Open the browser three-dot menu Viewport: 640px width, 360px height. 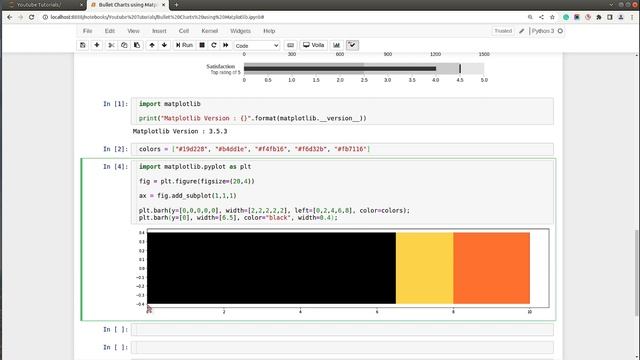pos(632,17)
